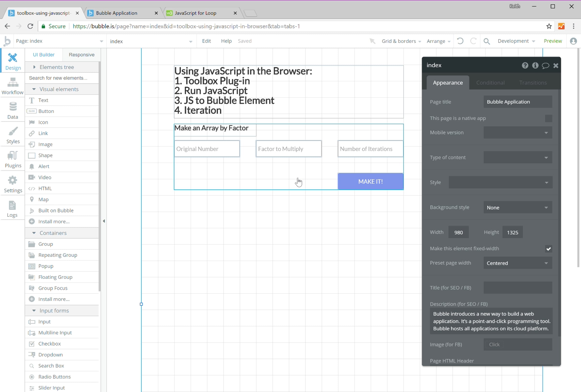Switch to the UI Builder tab
The height and width of the screenshot is (392, 581).
[44, 55]
